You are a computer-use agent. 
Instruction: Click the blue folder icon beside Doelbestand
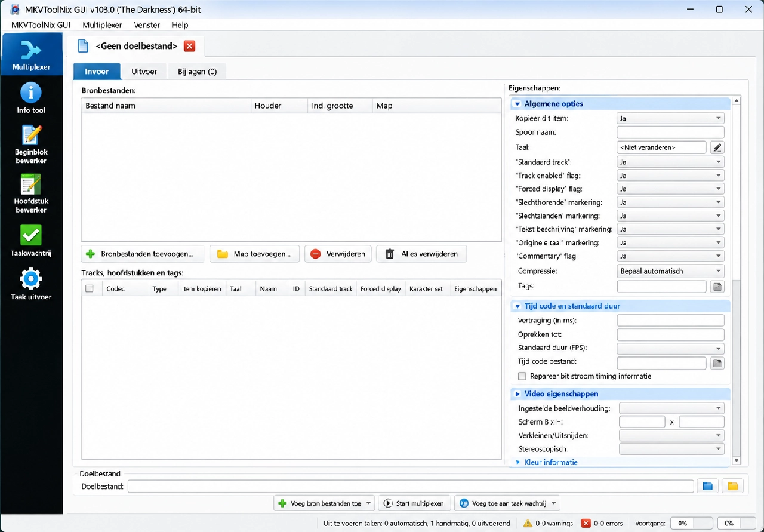[707, 486]
